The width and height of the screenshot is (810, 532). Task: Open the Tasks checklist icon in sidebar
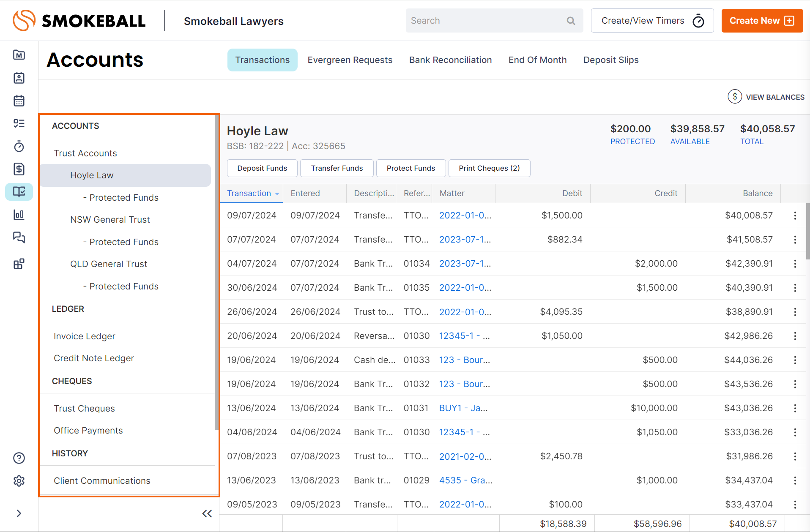pyautogui.click(x=19, y=123)
